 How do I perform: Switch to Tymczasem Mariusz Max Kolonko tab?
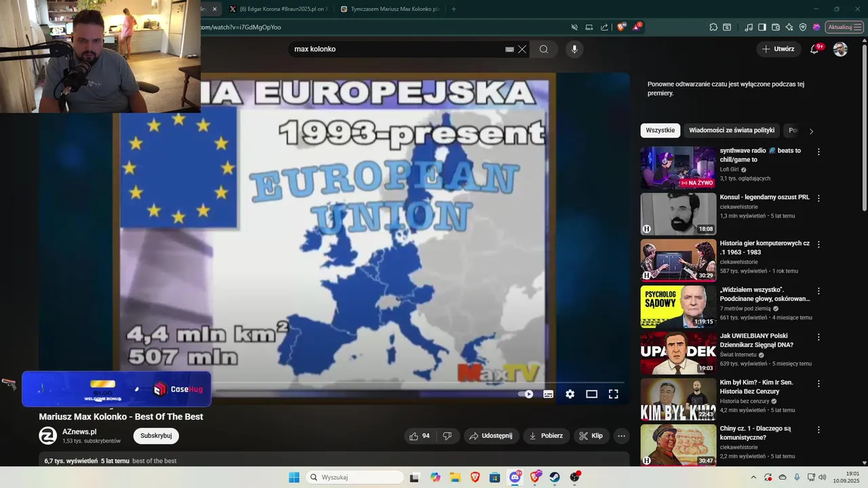390,9
